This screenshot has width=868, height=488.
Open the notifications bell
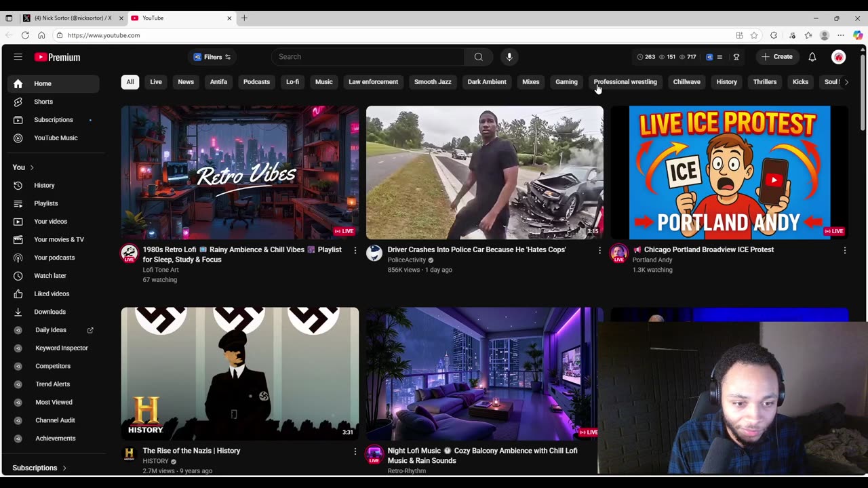point(812,57)
